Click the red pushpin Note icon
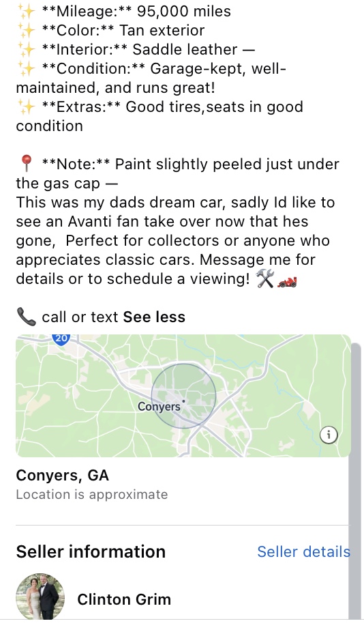 coord(26,164)
